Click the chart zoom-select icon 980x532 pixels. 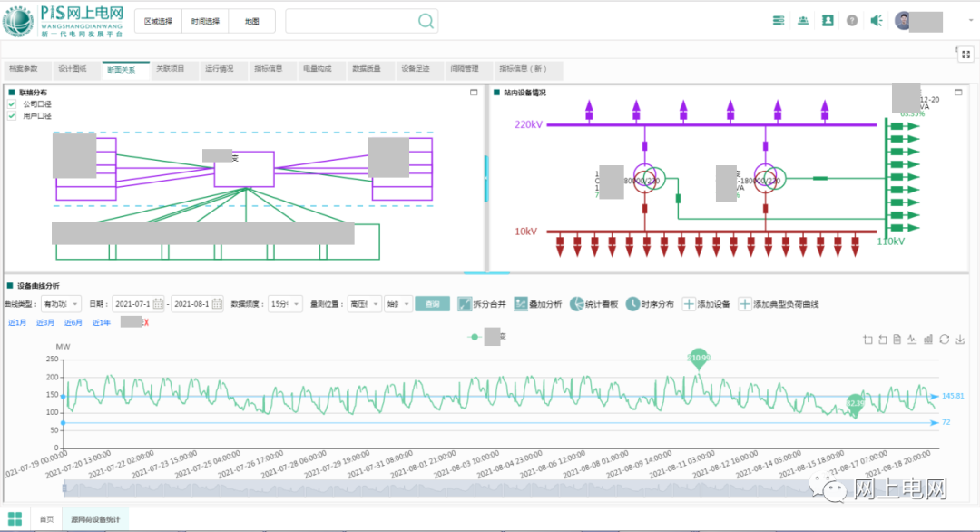[867, 340]
